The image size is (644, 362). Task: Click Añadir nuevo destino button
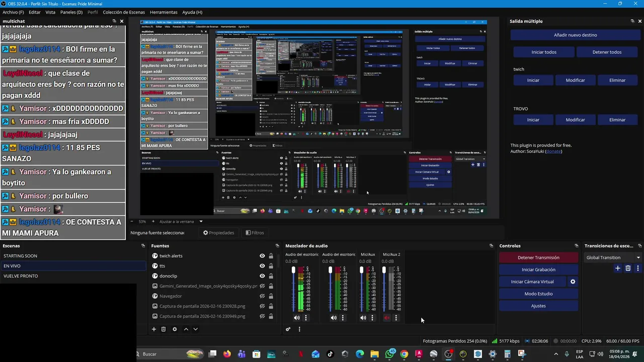point(576,35)
